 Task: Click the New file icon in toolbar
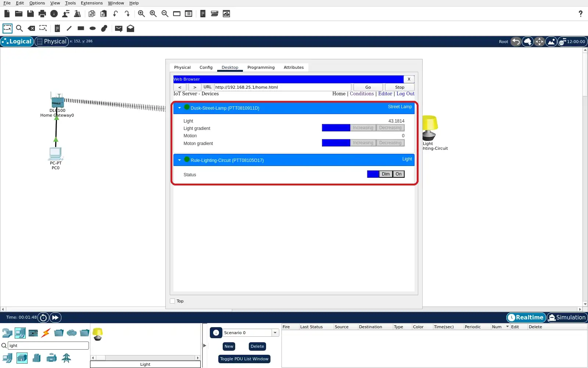click(x=7, y=14)
